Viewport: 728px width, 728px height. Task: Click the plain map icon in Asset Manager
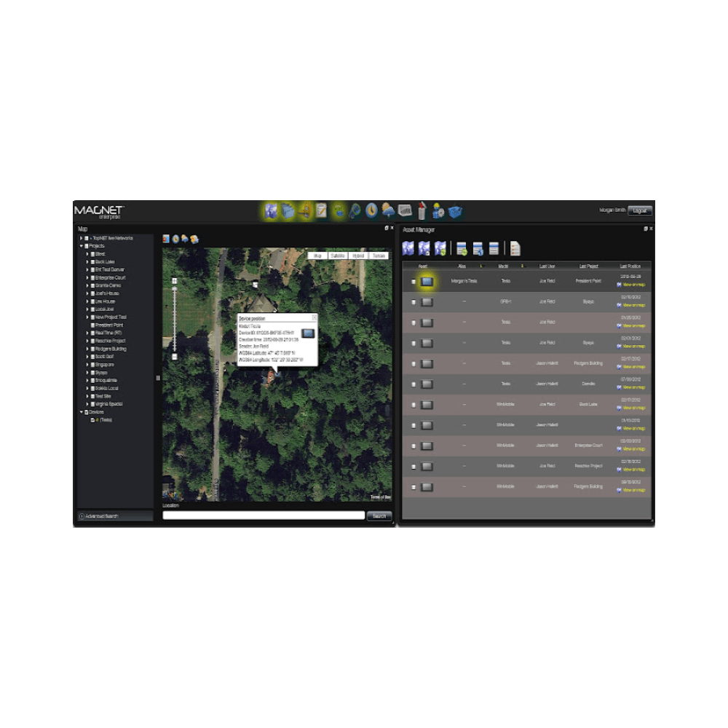click(408, 248)
